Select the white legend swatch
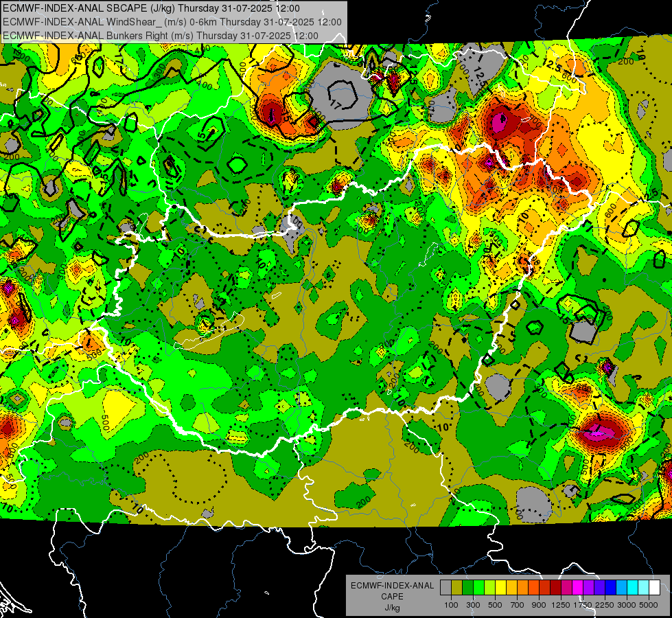672x618 pixels. point(654,588)
